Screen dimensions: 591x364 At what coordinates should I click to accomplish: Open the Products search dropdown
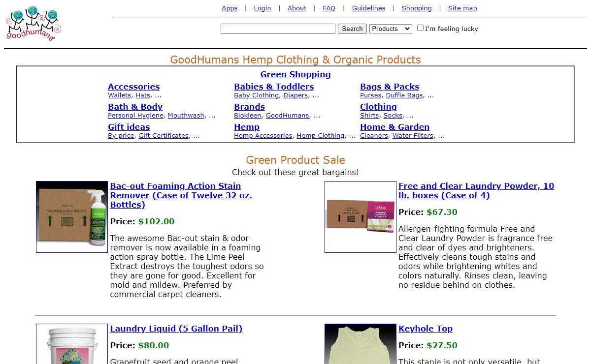pyautogui.click(x=391, y=29)
